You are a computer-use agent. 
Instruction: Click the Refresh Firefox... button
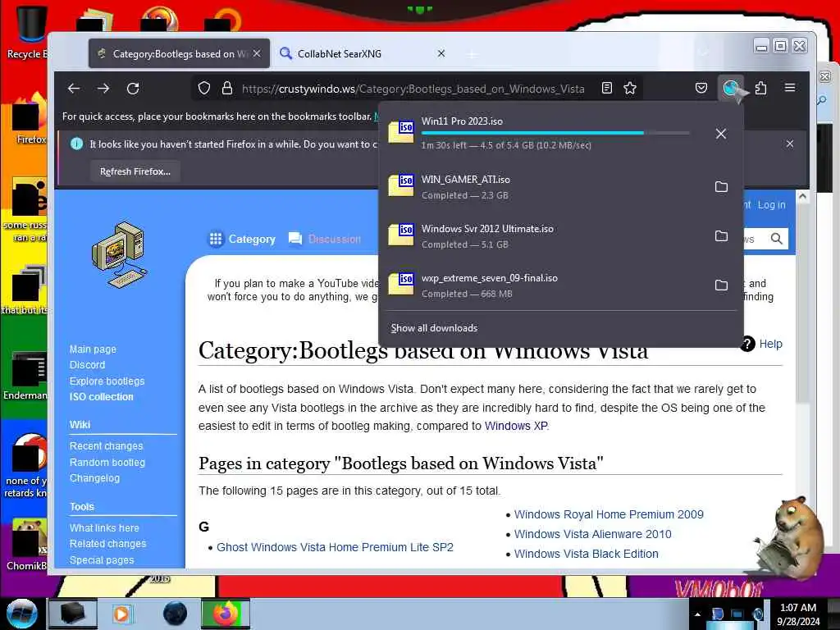point(135,171)
